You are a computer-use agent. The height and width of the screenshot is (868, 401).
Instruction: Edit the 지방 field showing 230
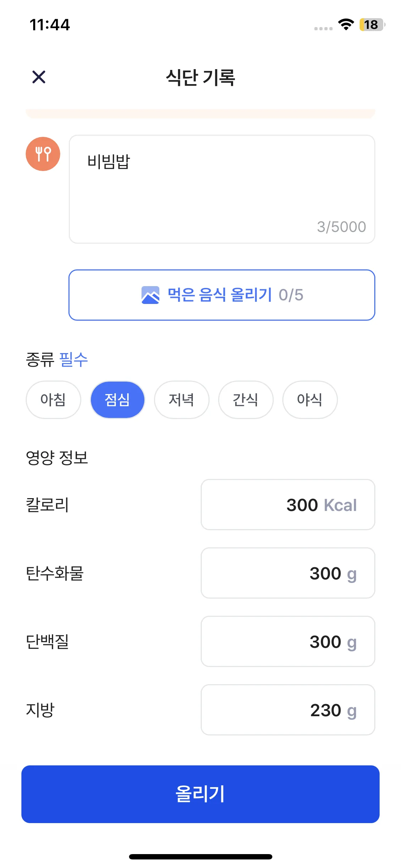point(288,710)
